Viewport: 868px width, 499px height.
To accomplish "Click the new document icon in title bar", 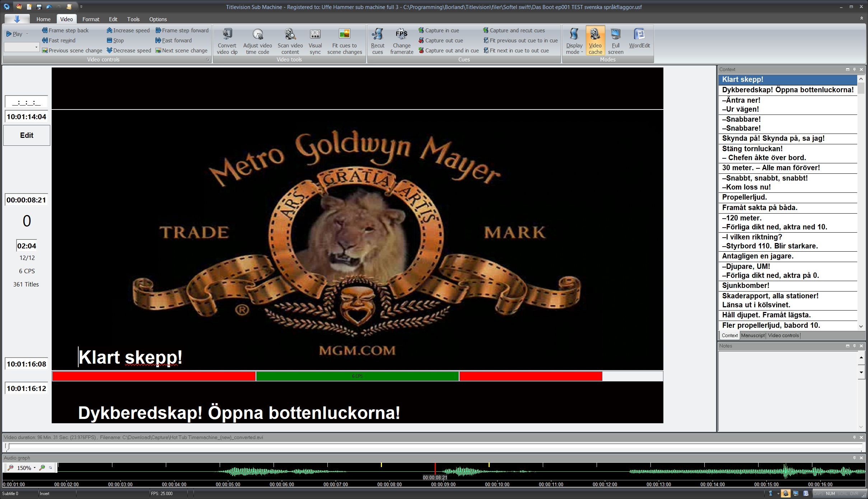I will (29, 7).
